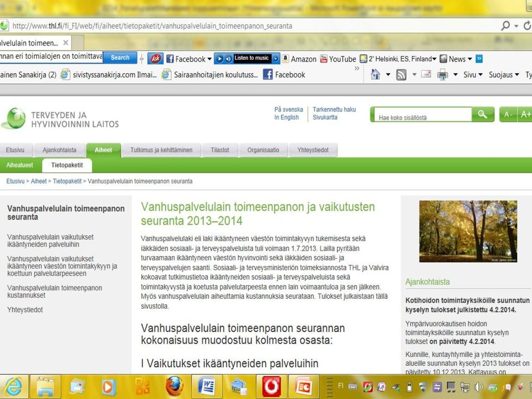Open the YouTube toolbar shortcut
This screenshot has height=399, width=532.
[x=338, y=59]
